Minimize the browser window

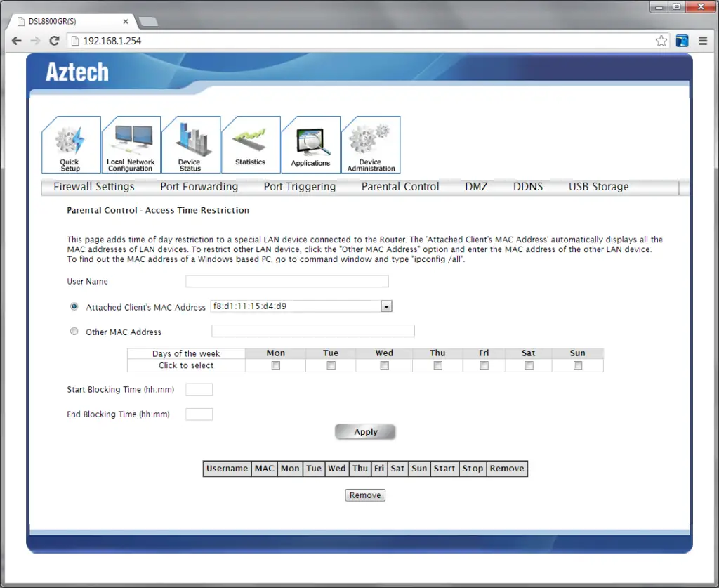coord(659,7)
